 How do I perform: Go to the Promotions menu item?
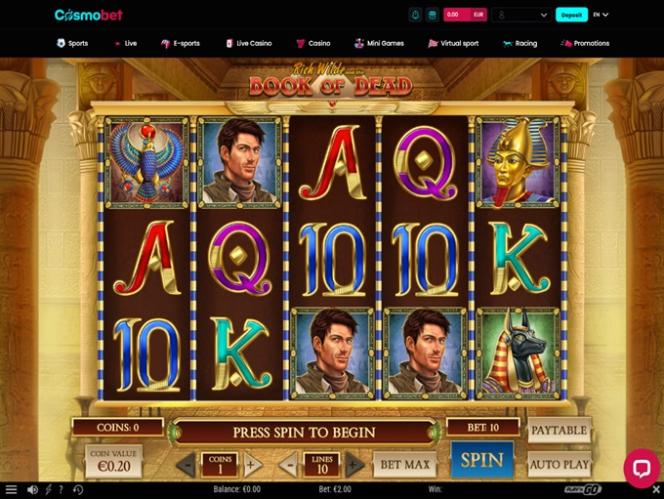pyautogui.click(x=585, y=43)
